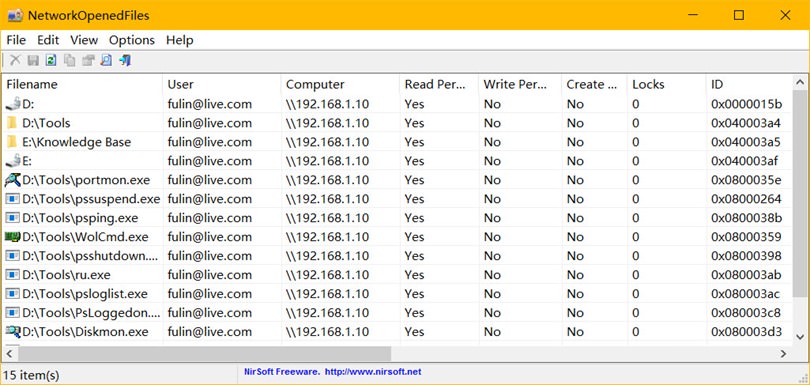Click the ID value 0x0000015b
This screenshot has height=385, width=810.
pyautogui.click(x=746, y=104)
